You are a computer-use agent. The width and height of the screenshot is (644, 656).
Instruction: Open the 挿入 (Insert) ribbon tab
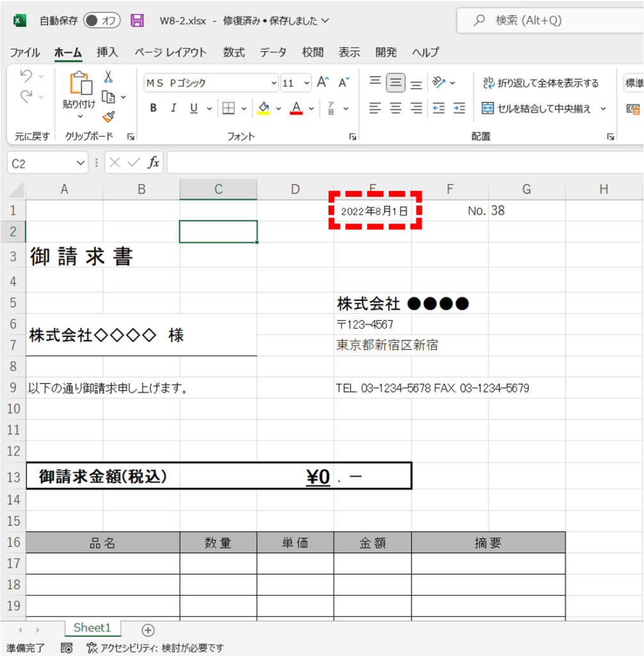coord(107,53)
